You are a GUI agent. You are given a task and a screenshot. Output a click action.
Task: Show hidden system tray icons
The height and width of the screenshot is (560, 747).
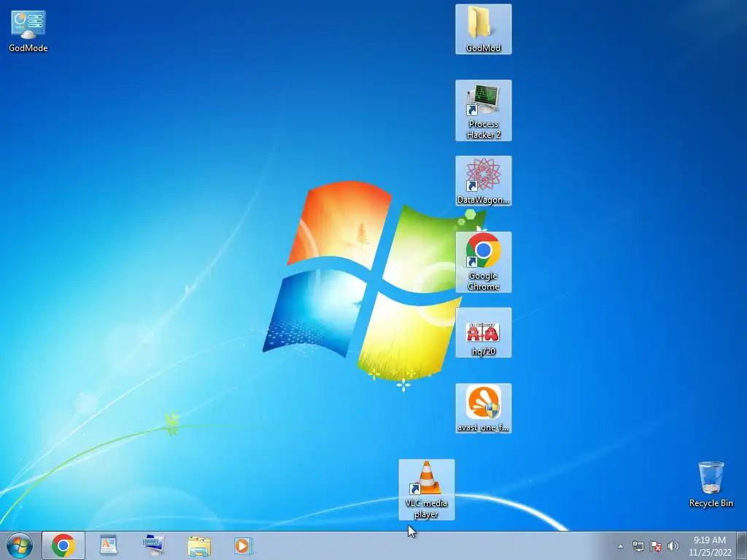pyautogui.click(x=620, y=546)
